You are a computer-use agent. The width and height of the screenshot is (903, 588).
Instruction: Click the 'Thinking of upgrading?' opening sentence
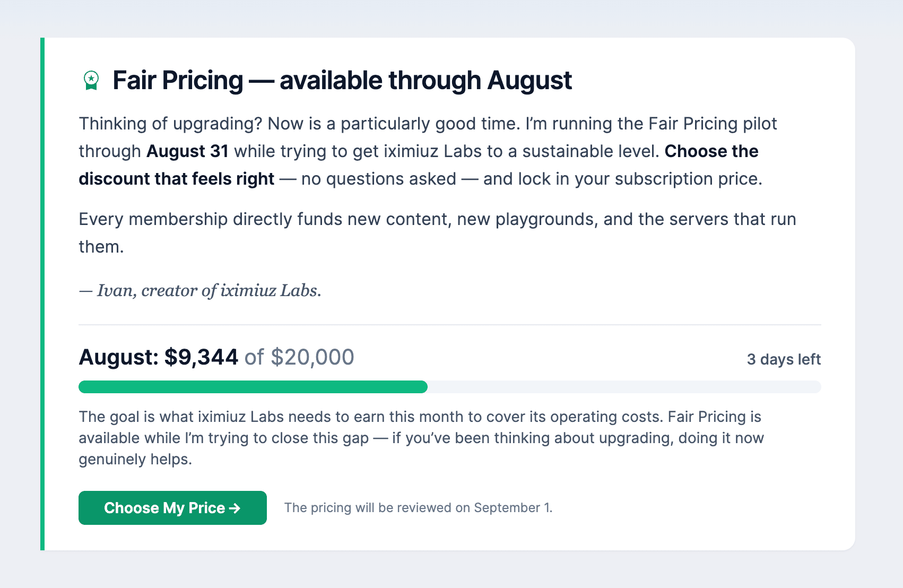click(170, 124)
